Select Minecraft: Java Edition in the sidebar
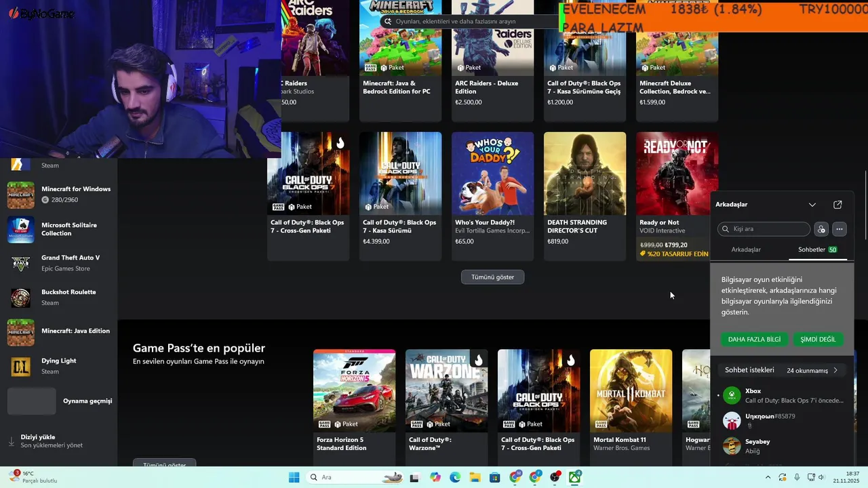The image size is (868, 488). 59,331
